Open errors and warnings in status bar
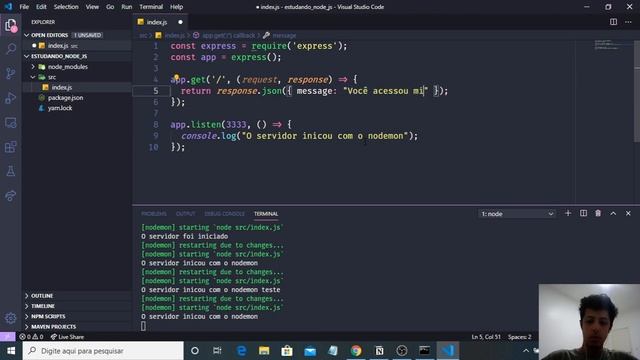This screenshot has height=360, width=640. tap(31, 337)
